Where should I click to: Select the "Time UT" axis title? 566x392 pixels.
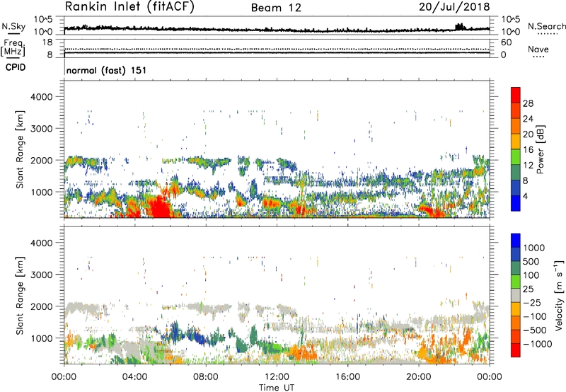tap(277, 388)
